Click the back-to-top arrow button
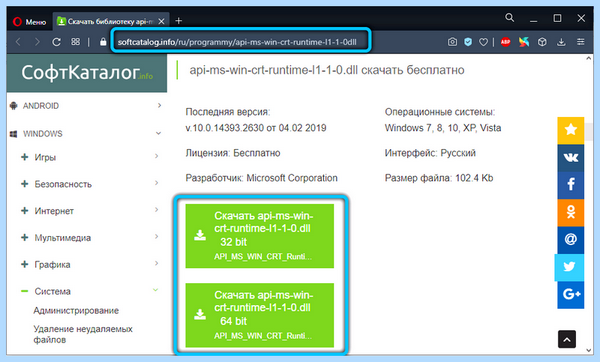The width and height of the screenshot is (600, 362). tap(567, 339)
